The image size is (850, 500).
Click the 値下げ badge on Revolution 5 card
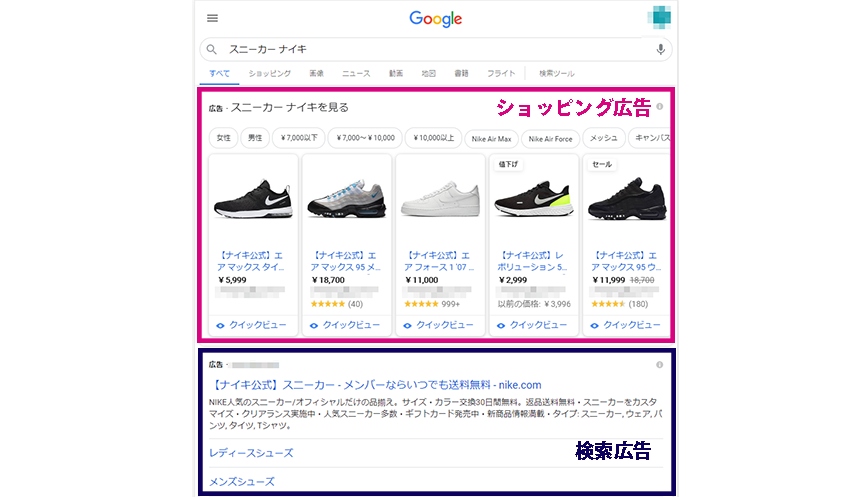coord(508,164)
